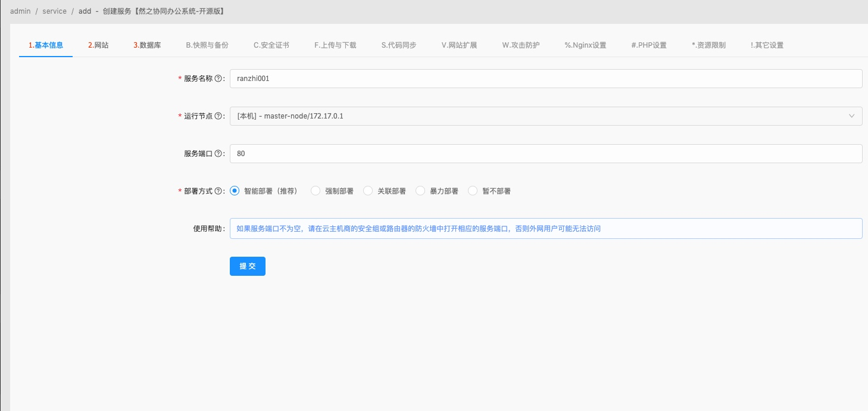This screenshot has width=868, height=411.
Task: Open the C.安全证书 tab
Action: 271,45
